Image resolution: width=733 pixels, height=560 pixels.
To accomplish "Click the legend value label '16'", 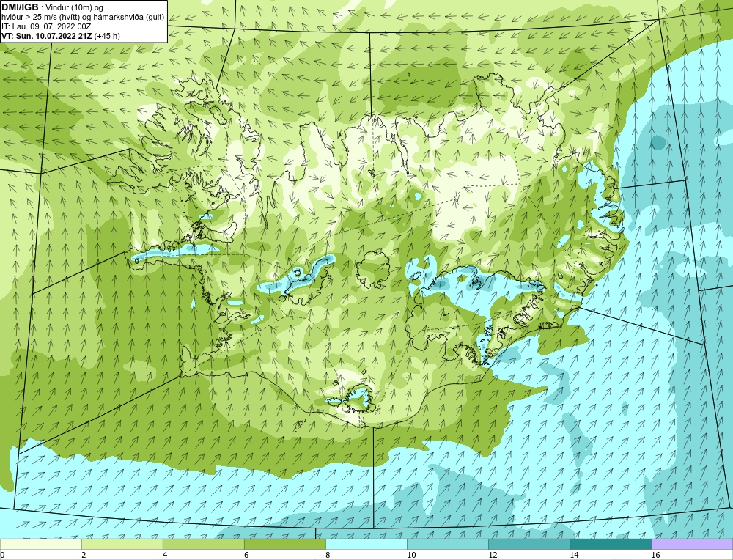I will (655, 555).
